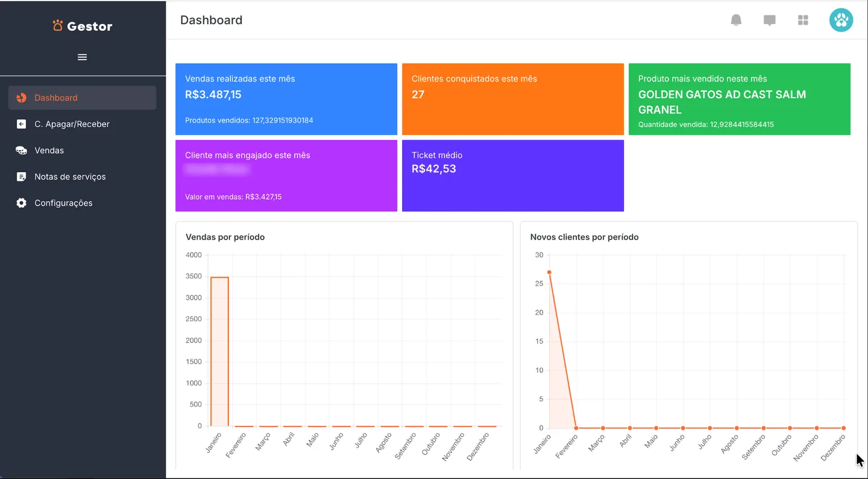868x479 pixels.
Task: Click the Gestor brand name
Action: tap(90, 26)
